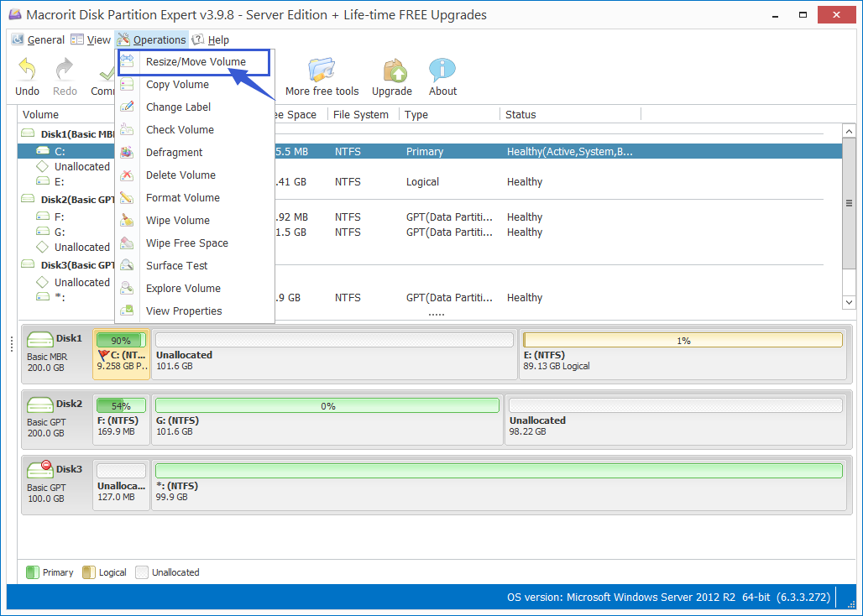Select E: (NTFS) partition block

tap(683, 354)
